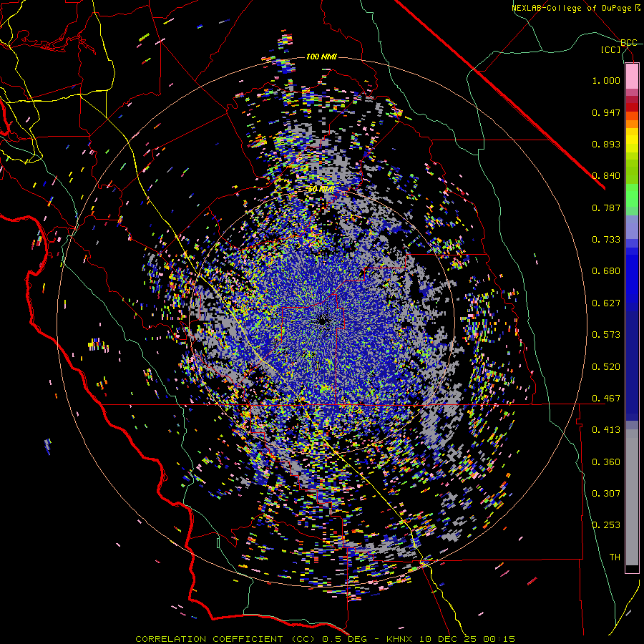Select the 0.733 scale value
Screen dimensions: 644x644
coord(606,240)
